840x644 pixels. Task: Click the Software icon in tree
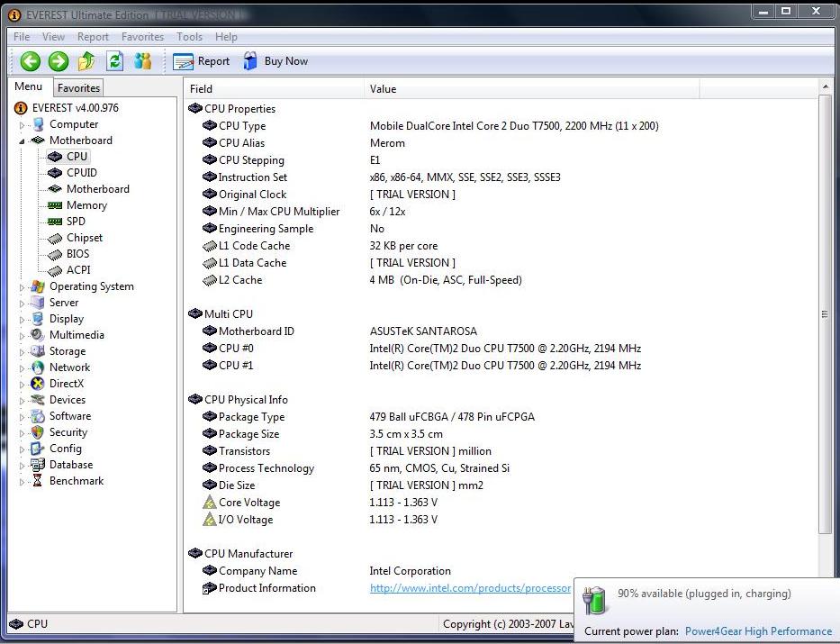[x=38, y=416]
